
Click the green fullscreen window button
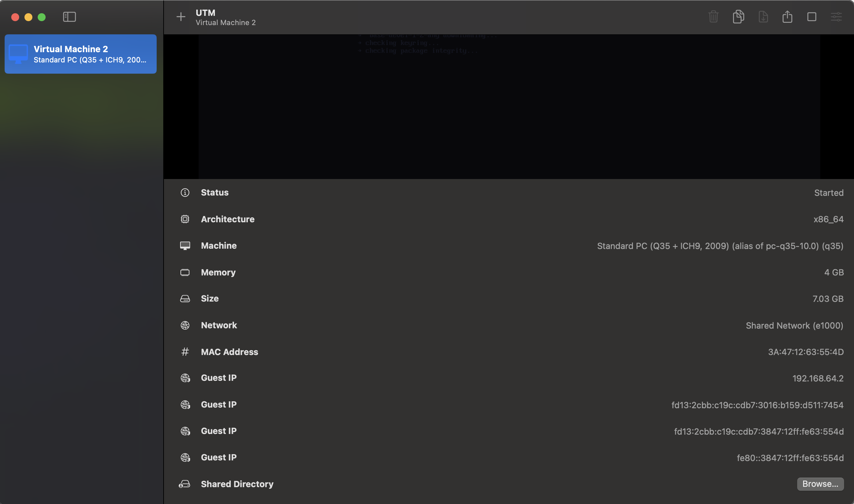[41, 17]
